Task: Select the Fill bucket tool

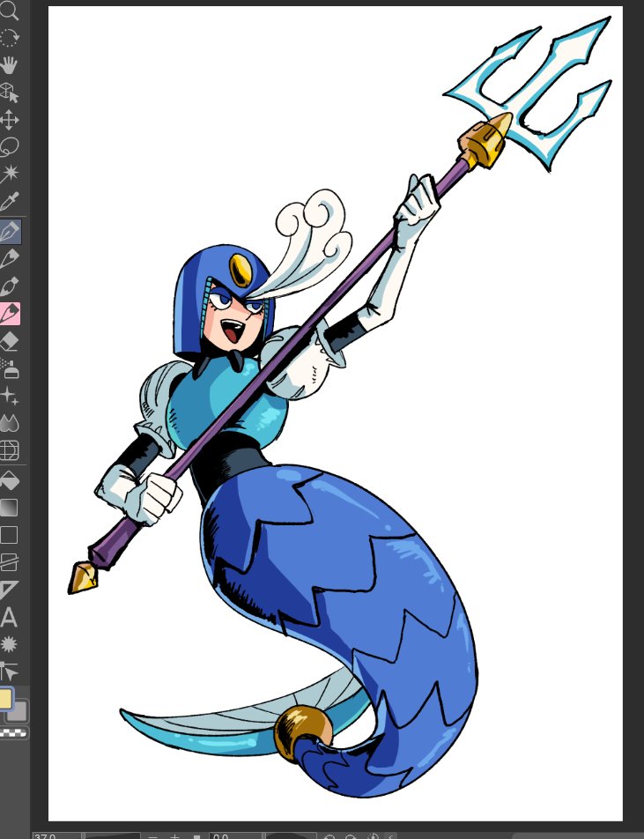Action: [x=9, y=480]
